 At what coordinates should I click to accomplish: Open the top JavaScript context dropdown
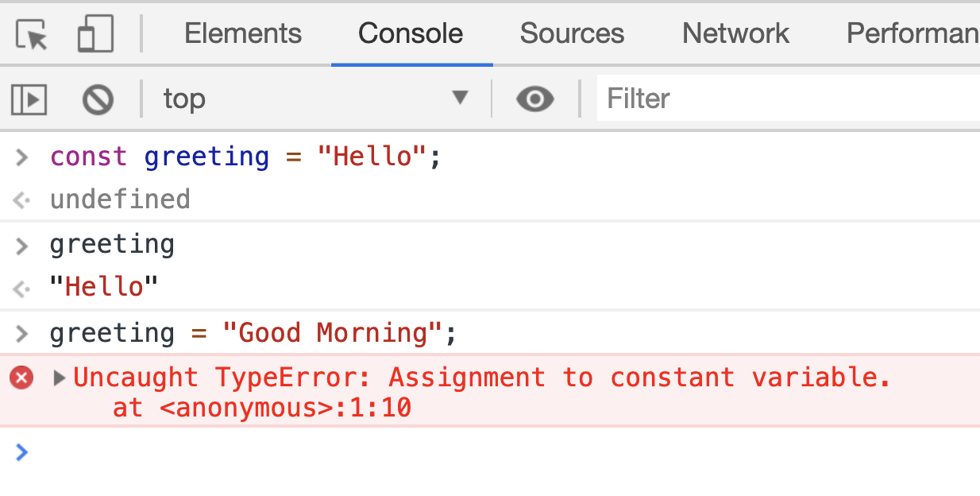click(315, 99)
